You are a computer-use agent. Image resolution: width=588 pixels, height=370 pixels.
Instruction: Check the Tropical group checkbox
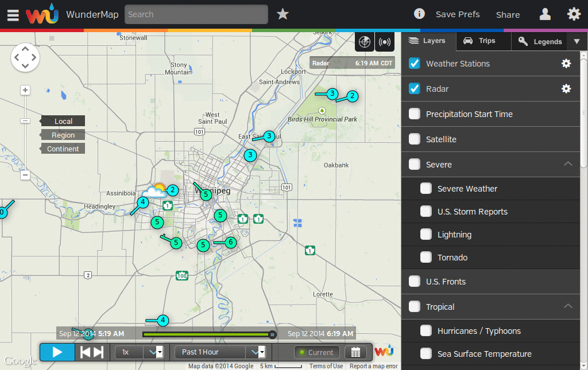[x=415, y=307]
